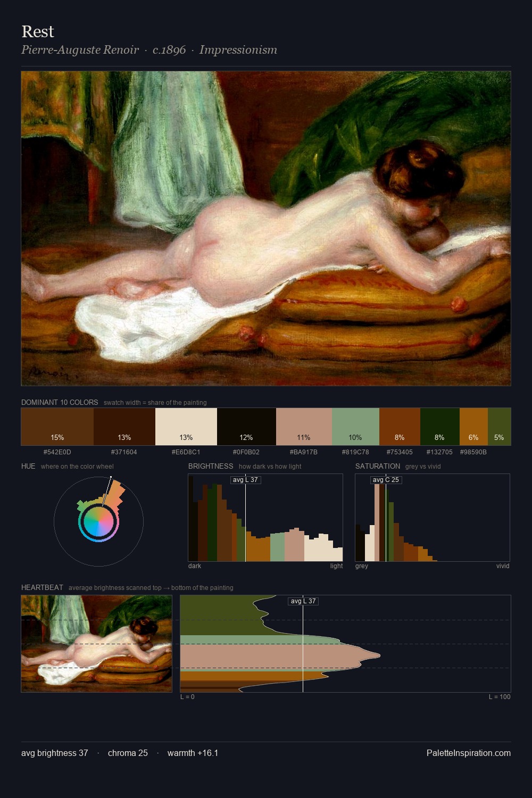
Task: Click 'where on the color wheel' caption
Action: 77,467
